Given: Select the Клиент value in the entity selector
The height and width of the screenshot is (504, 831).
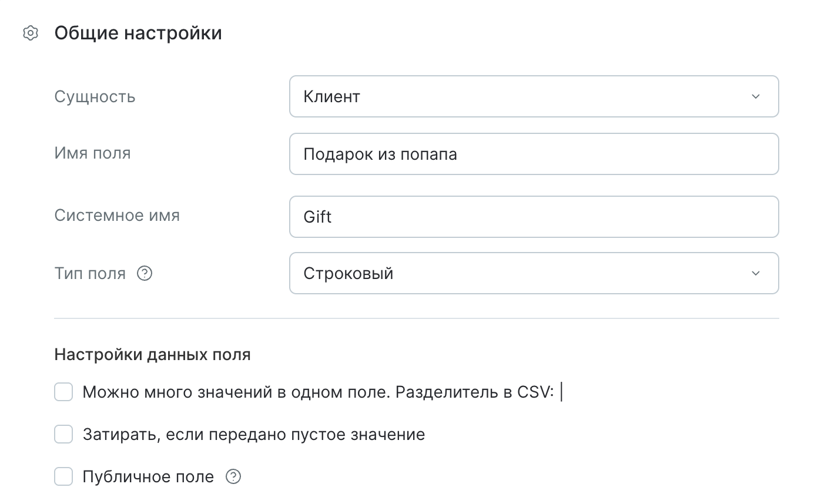Looking at the screenshot, I should (x=330, y=96).
